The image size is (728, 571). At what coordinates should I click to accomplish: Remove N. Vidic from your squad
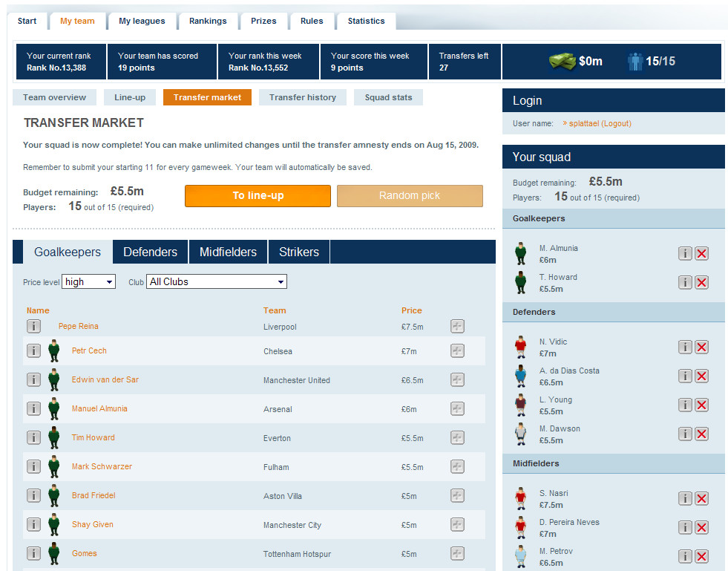point(701,347)
